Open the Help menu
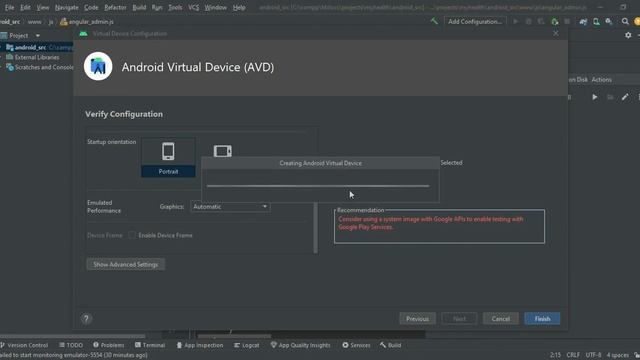This screenshot has height=360, width=640. tap(239, 7)
